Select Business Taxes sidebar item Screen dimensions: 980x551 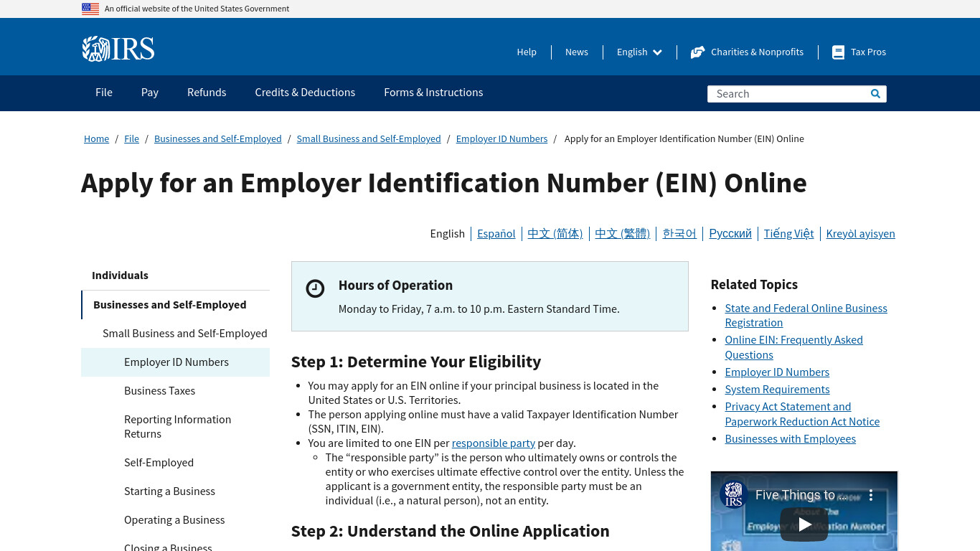175,391
